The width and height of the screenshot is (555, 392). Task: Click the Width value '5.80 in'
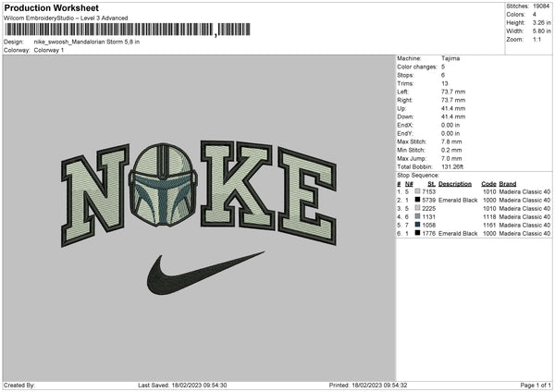coord(541,31)
